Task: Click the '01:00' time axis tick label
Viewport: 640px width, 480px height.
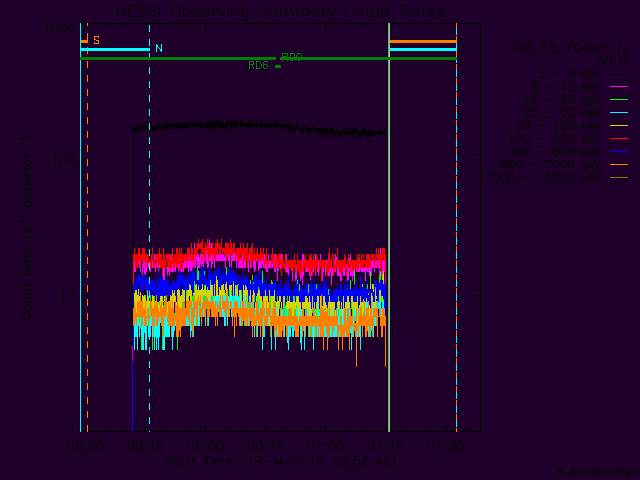Action: [325, 445]
